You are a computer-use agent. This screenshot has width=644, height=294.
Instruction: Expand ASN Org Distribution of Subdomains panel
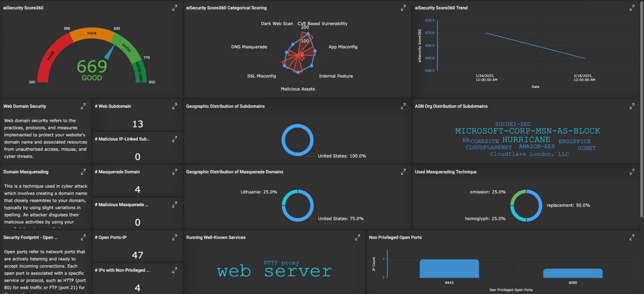(x=632, y=106)
